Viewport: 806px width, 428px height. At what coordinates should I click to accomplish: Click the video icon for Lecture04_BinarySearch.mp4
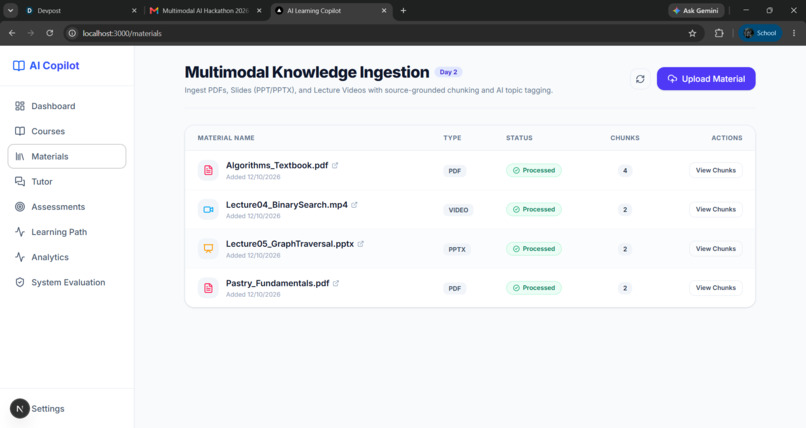(x=208, y=210)
